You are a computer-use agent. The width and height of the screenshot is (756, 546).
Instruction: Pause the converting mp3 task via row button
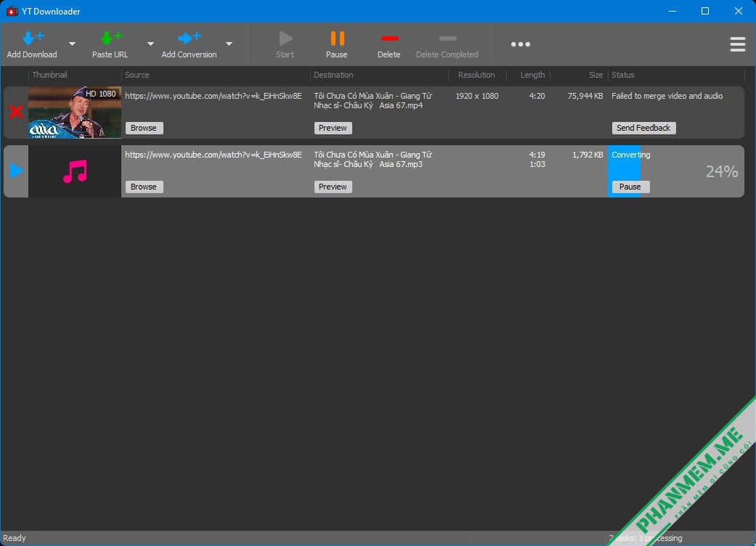tap(630, 187)
